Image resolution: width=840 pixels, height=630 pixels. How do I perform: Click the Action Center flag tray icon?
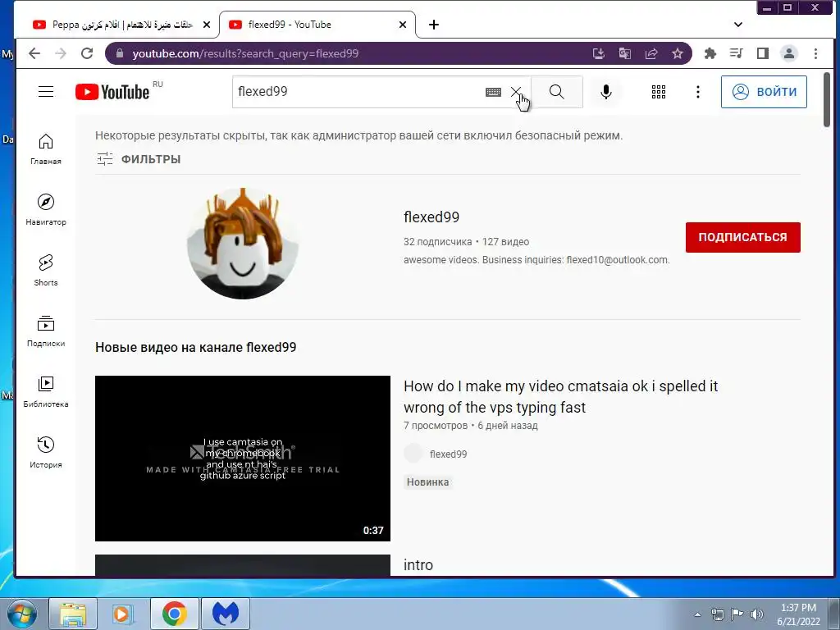[737, 614]
